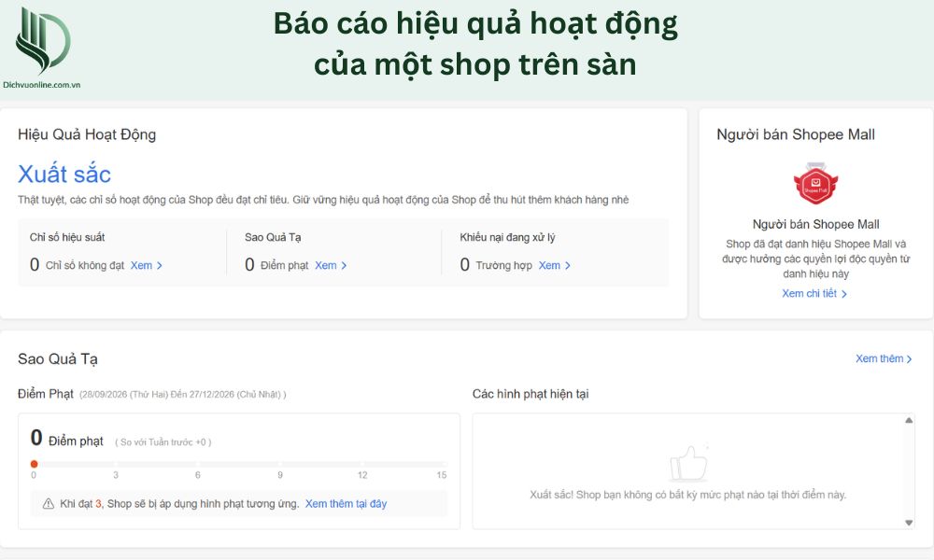This screenshot has height=560, width=934.
Task: Open 'Xem' link for Chỉ số không đạt
Action: [x=147, y=265]
